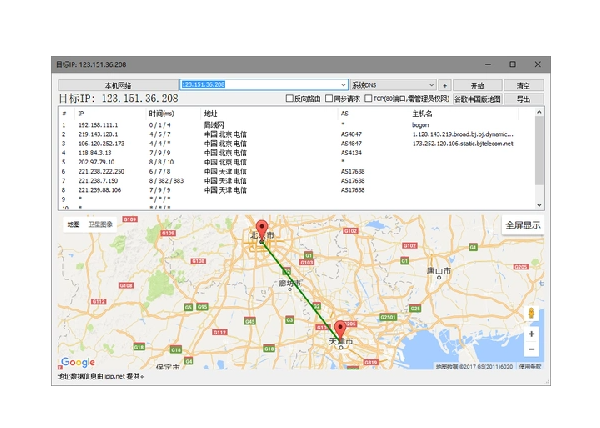Click the 开始 start button
Screen dimensions: 600x428
478,85
